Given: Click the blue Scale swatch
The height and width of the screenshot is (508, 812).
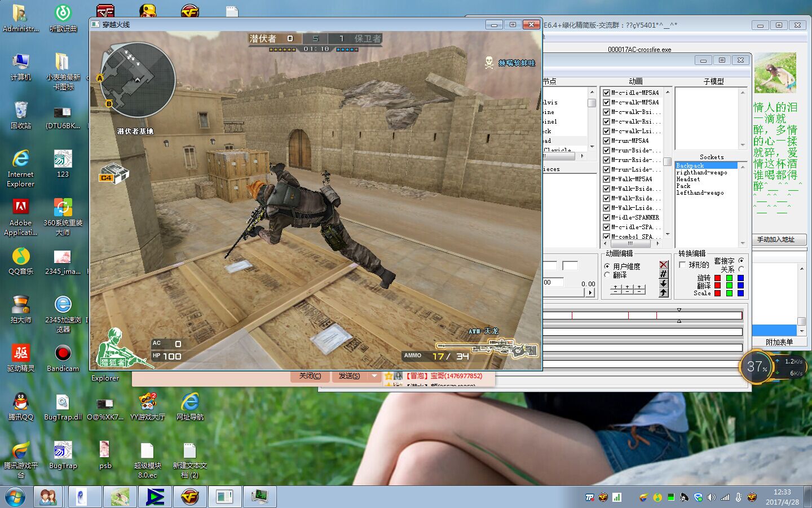Looking at the screenshot, I should (740, 293).
